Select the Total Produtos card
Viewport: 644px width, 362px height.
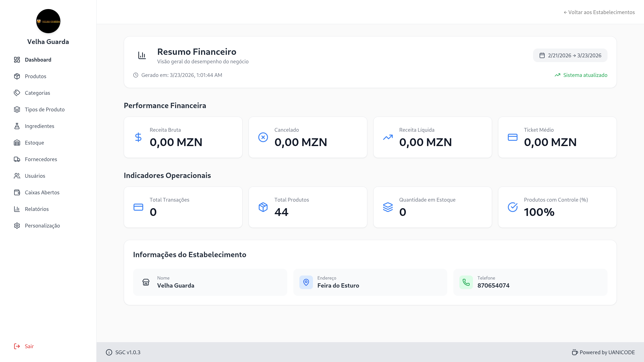coord(308,207)
